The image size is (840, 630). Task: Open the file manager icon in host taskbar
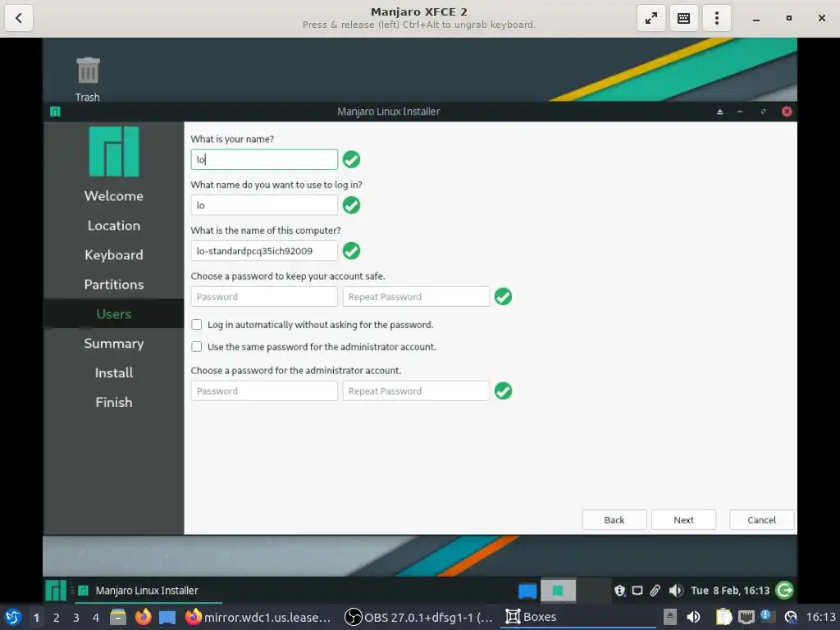coord(118,617)
